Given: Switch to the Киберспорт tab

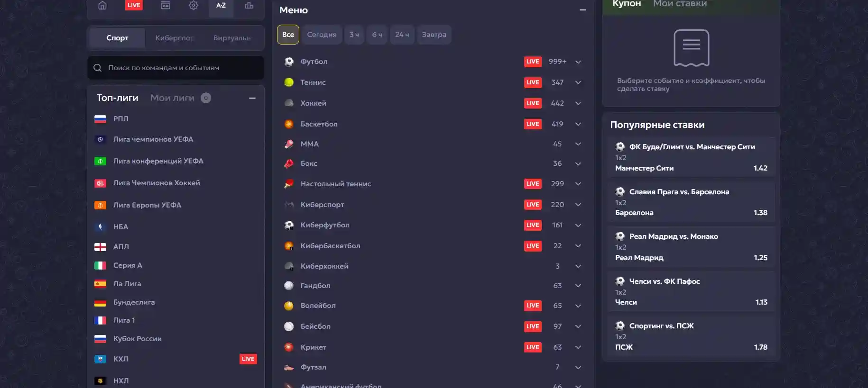Looking at the screenshot, I should pos(175,38).
